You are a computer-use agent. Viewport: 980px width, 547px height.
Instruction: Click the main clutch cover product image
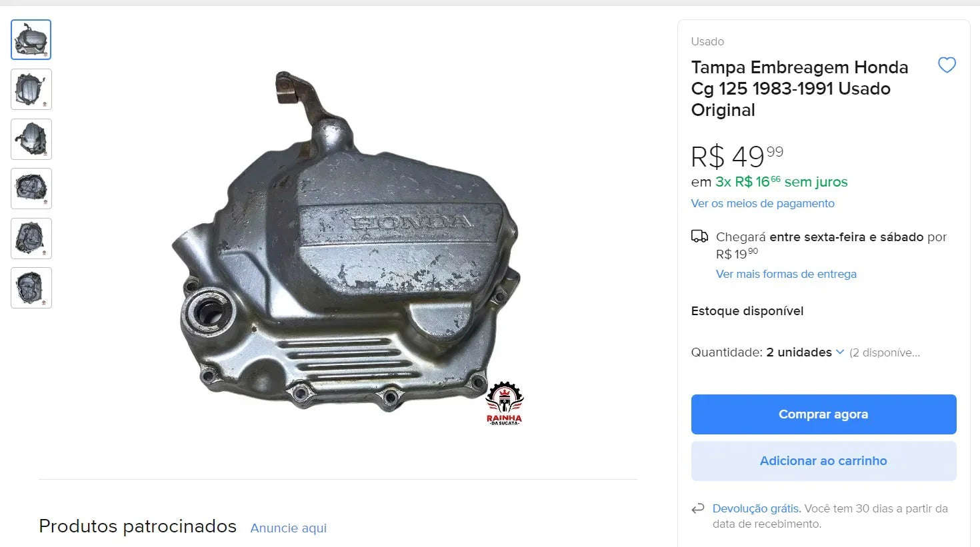pos(345,243)
